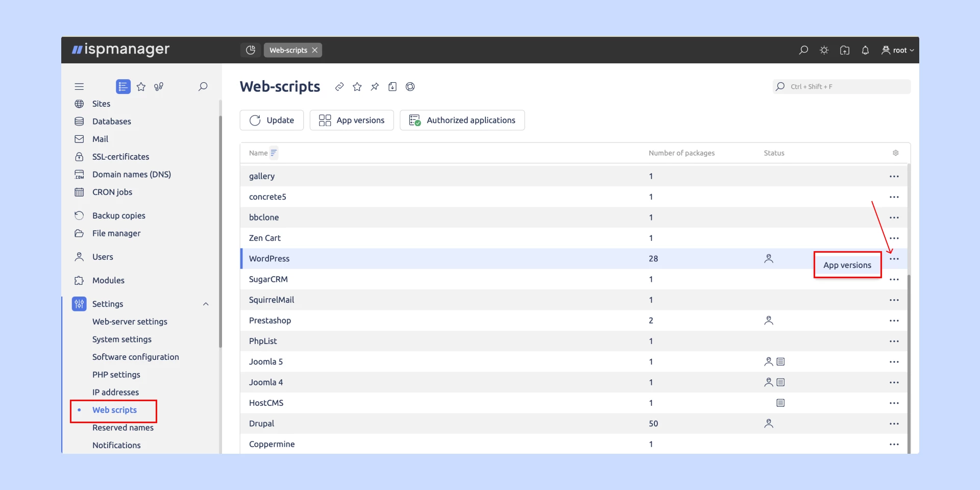Open the help icon next to the title

coord(410,87)
